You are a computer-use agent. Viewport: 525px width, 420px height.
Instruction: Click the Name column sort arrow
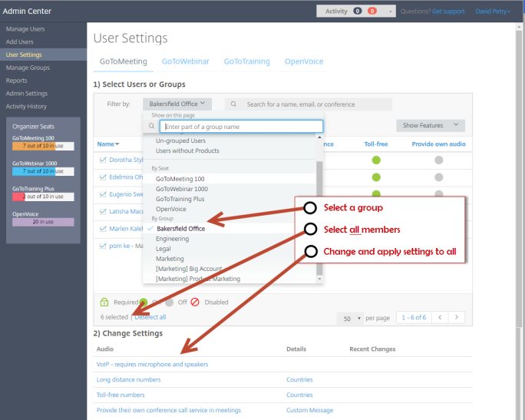[x=117, y=144]
